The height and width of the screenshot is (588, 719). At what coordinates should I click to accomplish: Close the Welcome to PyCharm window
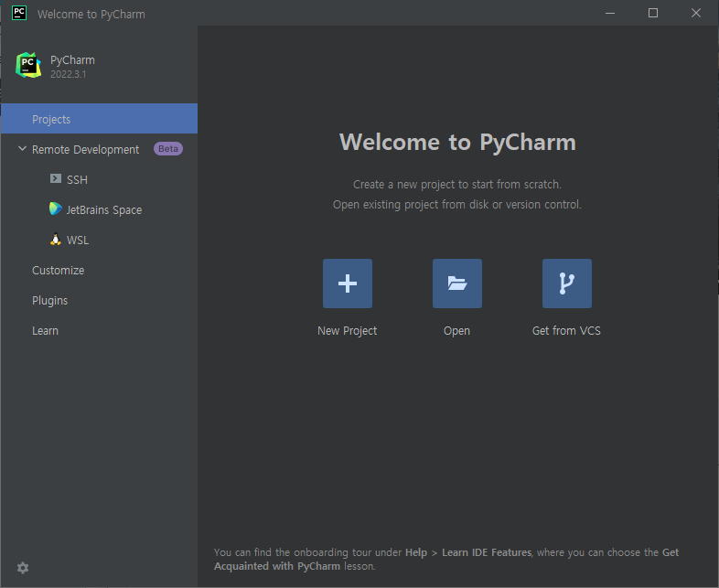tap(695, 13)
